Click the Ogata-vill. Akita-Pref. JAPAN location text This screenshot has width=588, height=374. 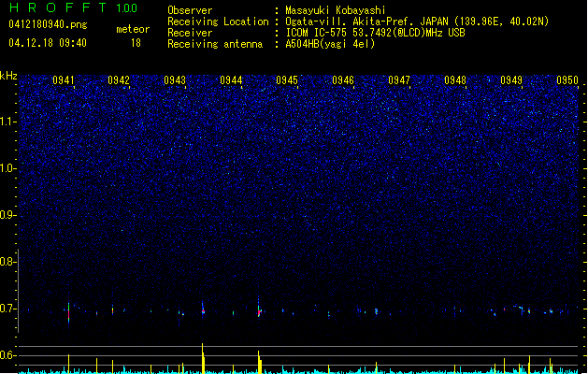[x=417, y=22]
